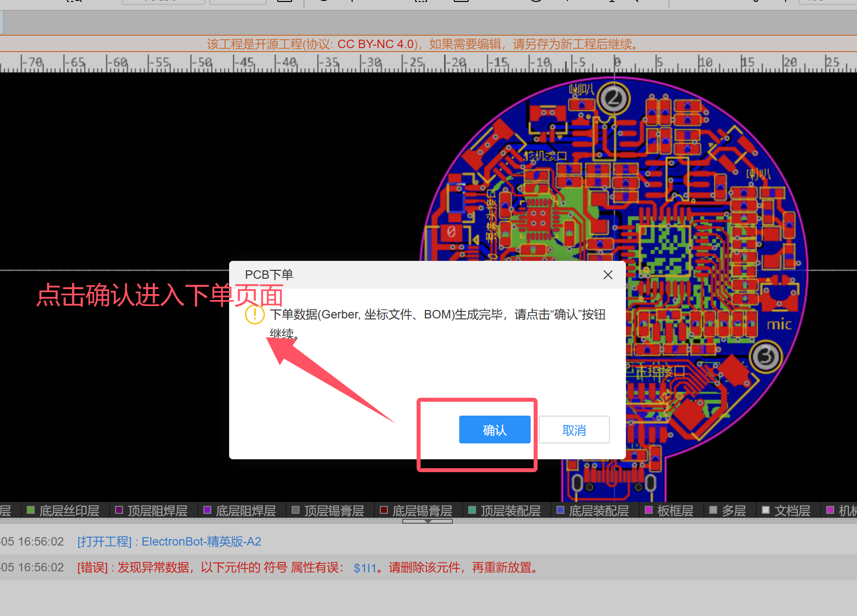Cancel the PCB order dialog via 取消
Screen dimensions: 857x616
click(574, 430)
